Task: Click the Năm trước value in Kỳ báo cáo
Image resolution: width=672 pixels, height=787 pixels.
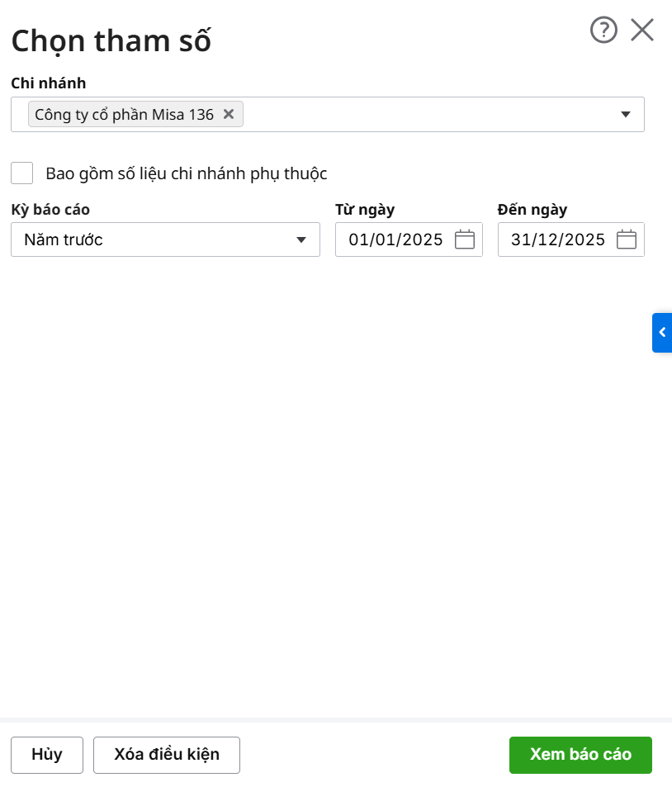Action: tap(64, 240)
